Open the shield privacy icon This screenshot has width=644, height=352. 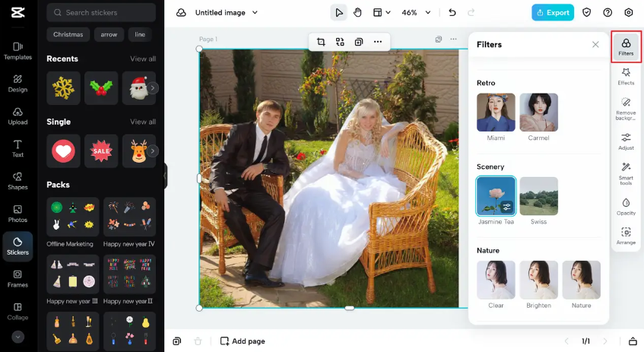pos(586,13)
